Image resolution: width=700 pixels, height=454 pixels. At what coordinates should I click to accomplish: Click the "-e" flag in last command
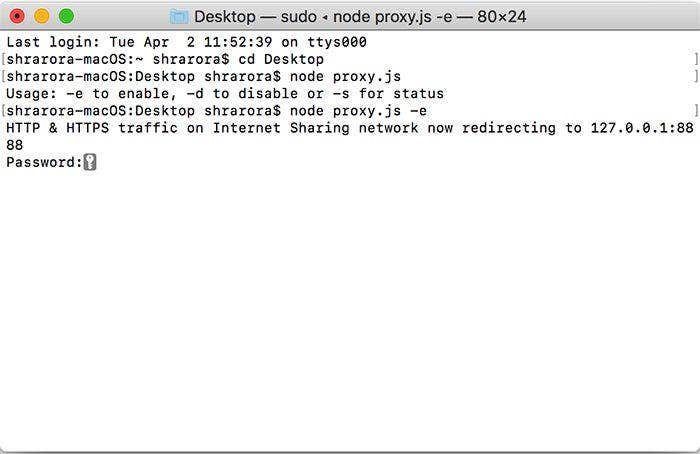[418, 111]
